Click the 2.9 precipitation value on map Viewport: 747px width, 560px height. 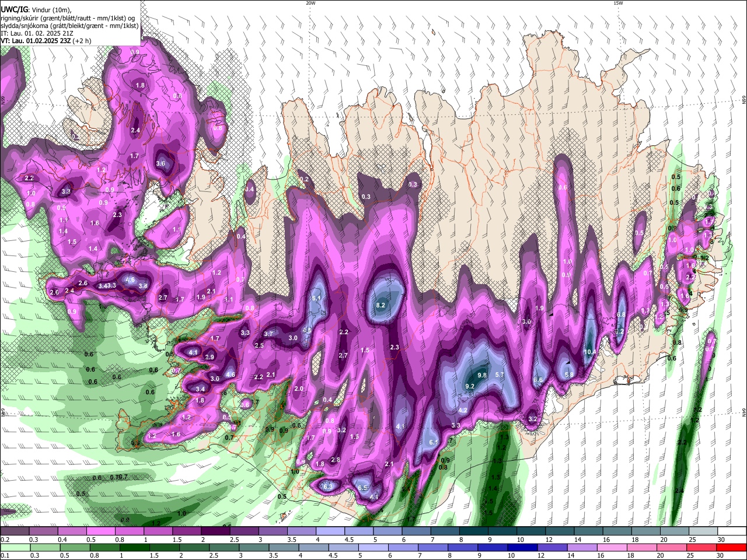[210, 357]
